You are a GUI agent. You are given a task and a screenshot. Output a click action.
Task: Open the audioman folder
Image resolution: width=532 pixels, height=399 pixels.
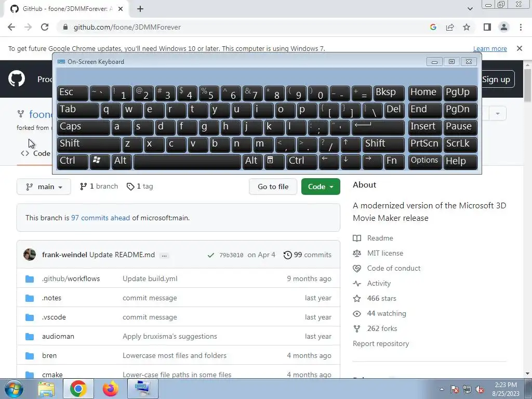58,336
